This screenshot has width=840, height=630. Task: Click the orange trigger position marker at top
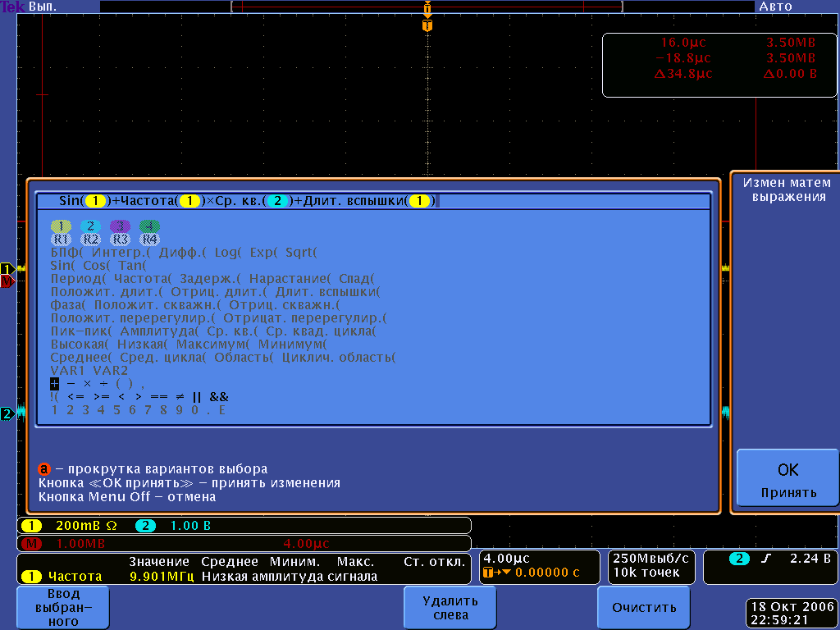(427, 25)
